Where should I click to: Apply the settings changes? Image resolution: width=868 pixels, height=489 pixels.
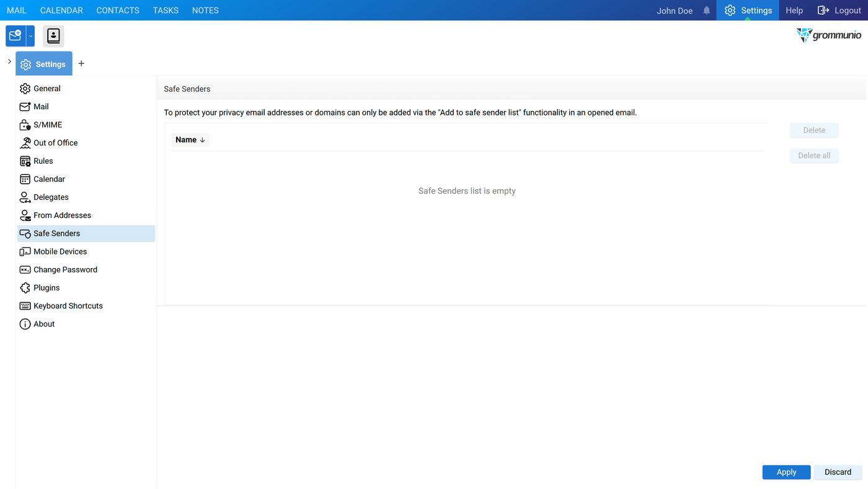click(786, 472)
